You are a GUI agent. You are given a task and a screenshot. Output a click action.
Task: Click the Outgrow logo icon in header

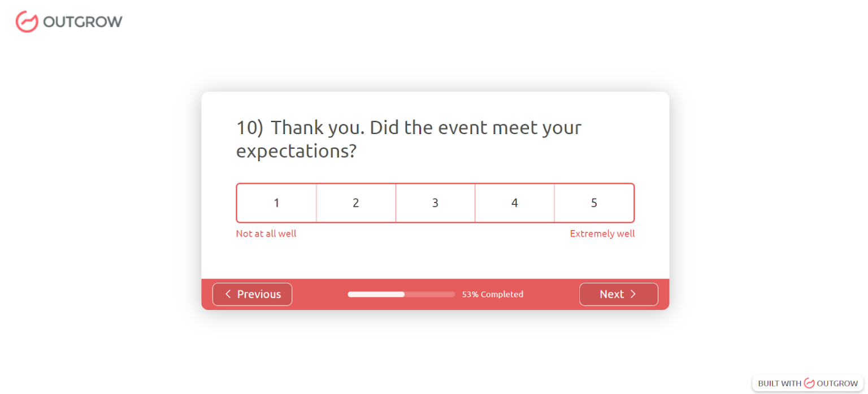(26, 21)
